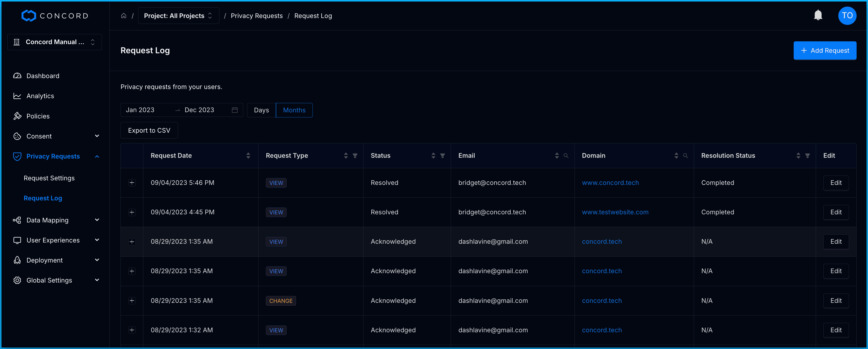The width and height of the screenshot is (868, 349).
Task: Go to Dashboard in sidebar
Action: [x=43, y=76]
